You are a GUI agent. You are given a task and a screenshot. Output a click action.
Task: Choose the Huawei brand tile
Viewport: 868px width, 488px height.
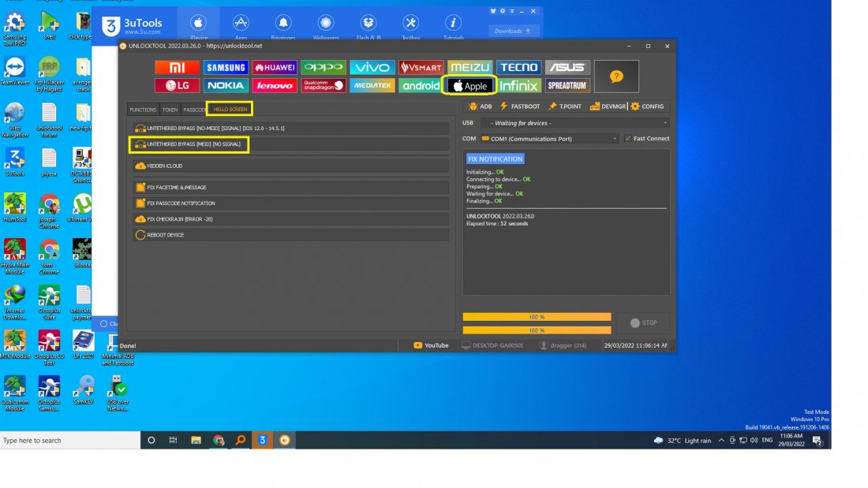pyautogui.click(x=275, y=68)
